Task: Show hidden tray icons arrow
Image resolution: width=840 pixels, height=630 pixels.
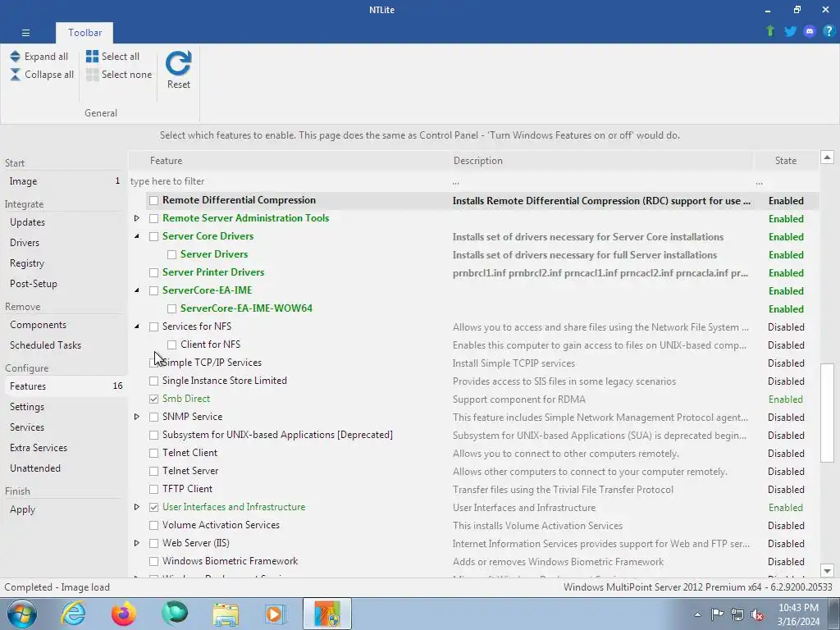Action: (x=697, y=614)
